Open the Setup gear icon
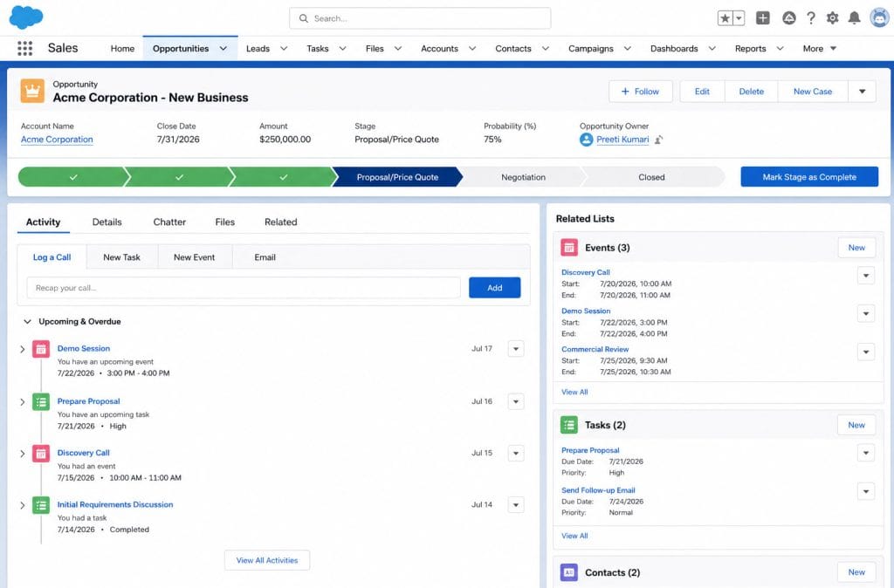 coord(832,18)
